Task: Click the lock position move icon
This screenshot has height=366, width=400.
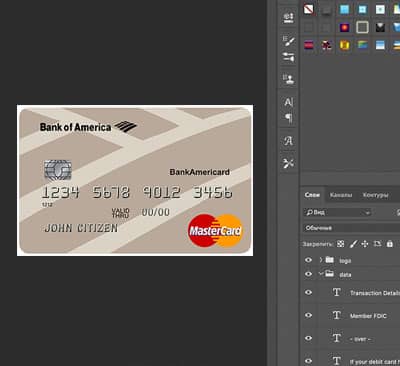Action: pyautogui.click(x=365, y=244)
